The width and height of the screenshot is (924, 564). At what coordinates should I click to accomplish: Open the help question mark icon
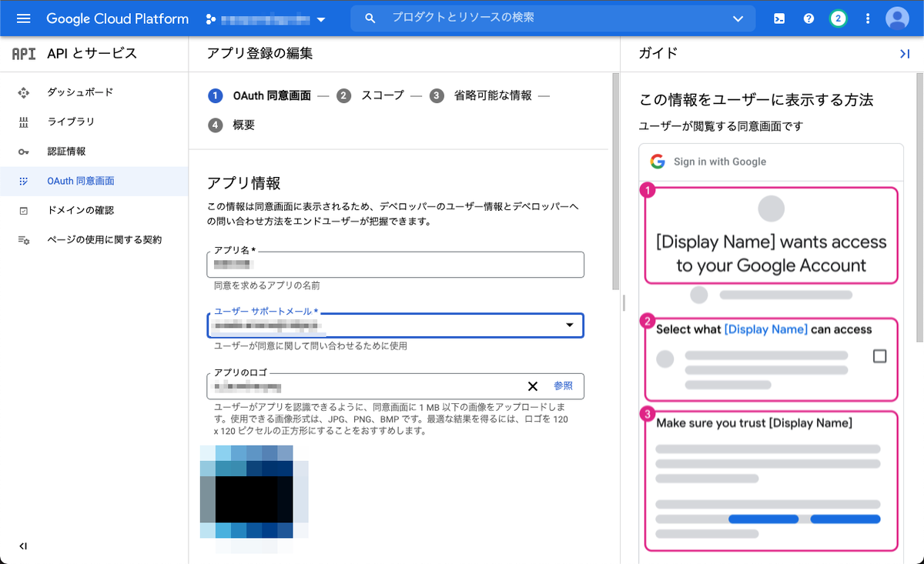(808, 18)
